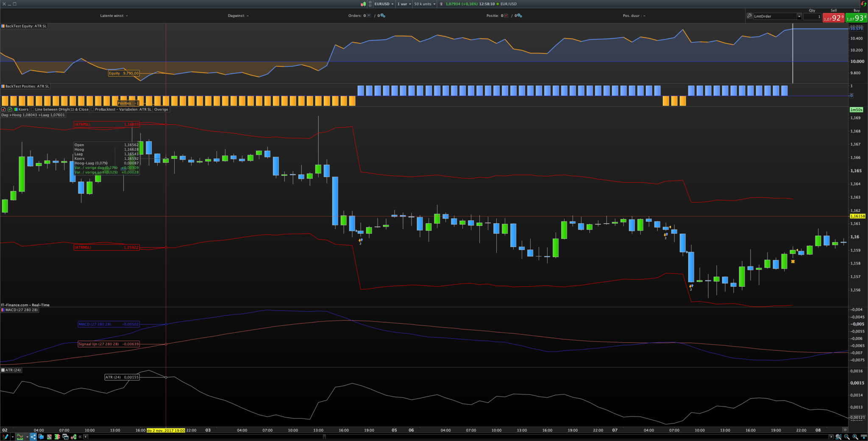
Task: Expand the indicators dropdown arrow in bottom toolbar
Action: click(x=27, y=437)
